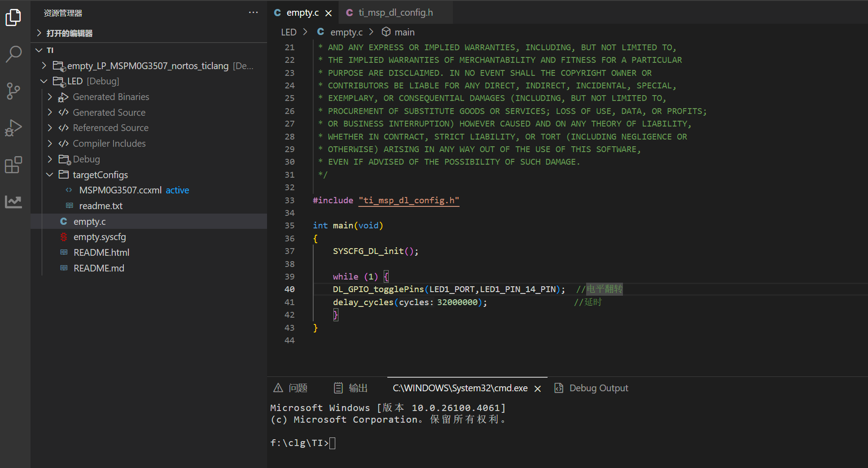The image size is (868, 468).
Task: Click in the cmd terminal prompt
Action: coord(333,443)
